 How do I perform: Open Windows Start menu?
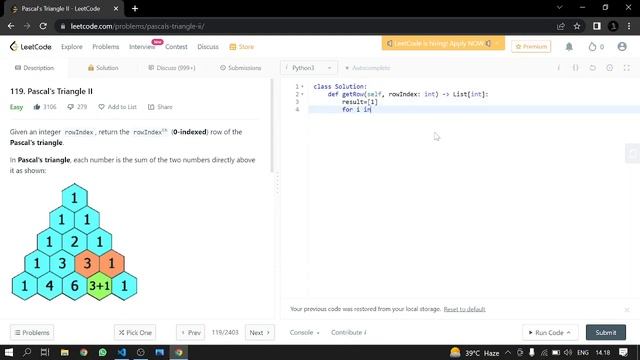click(8, 352)
